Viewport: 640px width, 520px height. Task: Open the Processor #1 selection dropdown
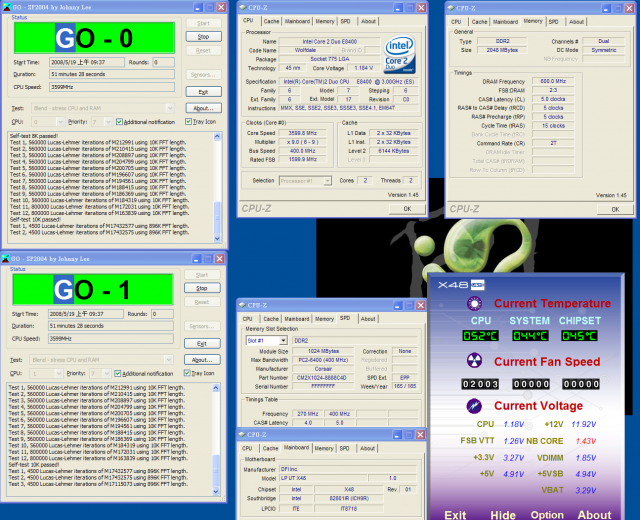point(327,181)
